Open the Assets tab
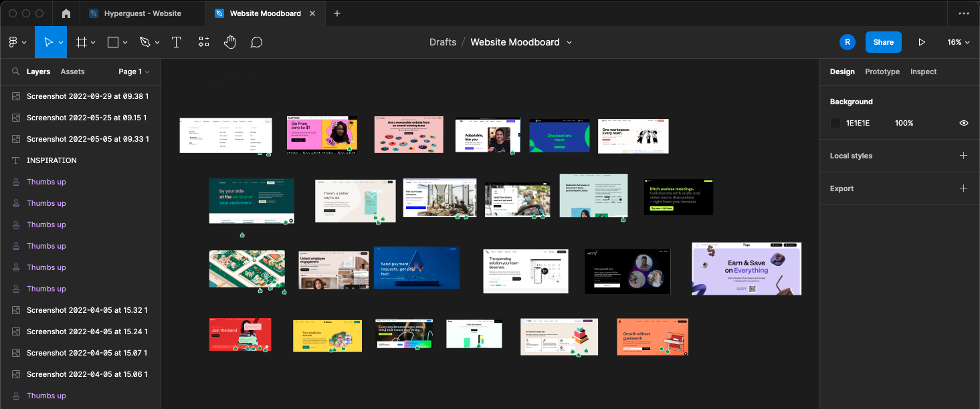This screenshot has height=409, width=980. (x=72, y=72)
